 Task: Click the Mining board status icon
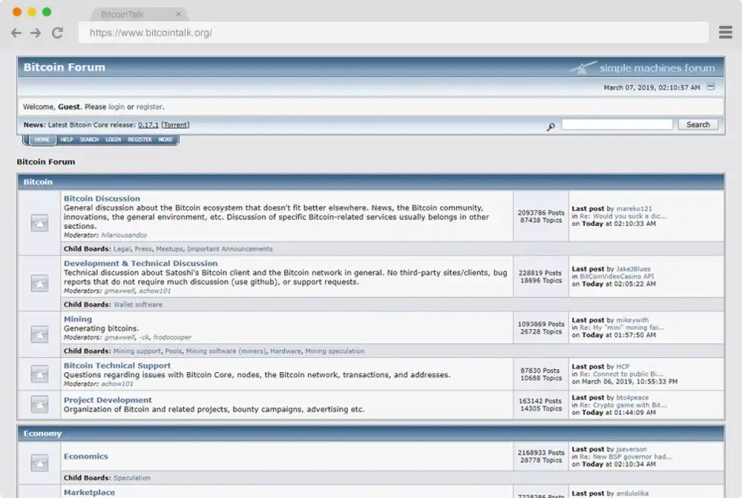click(x=39, y=334)
